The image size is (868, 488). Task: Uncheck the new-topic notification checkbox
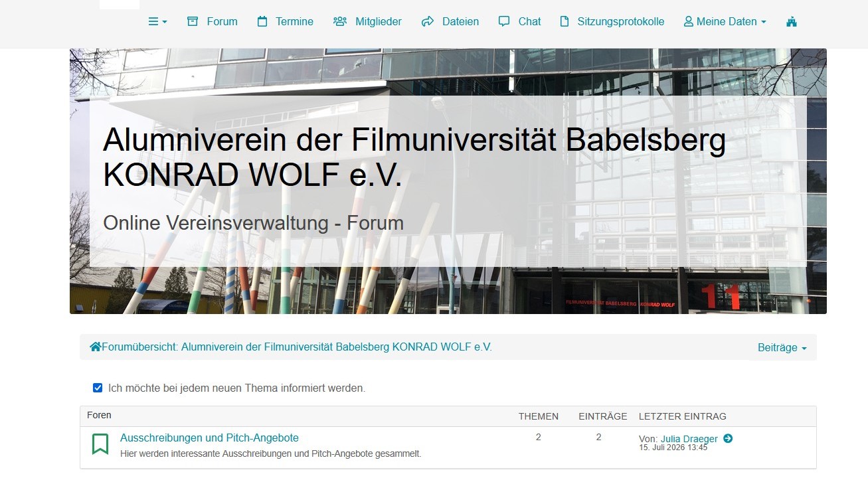point(98,388)
